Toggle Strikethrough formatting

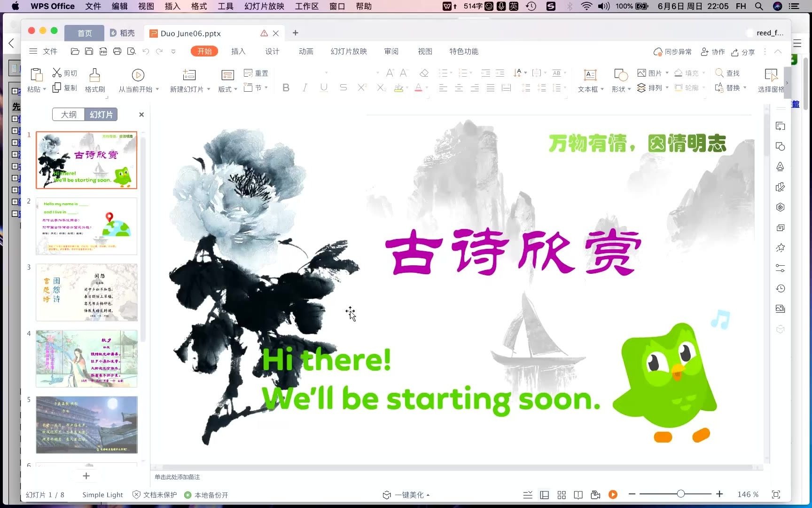344,87
